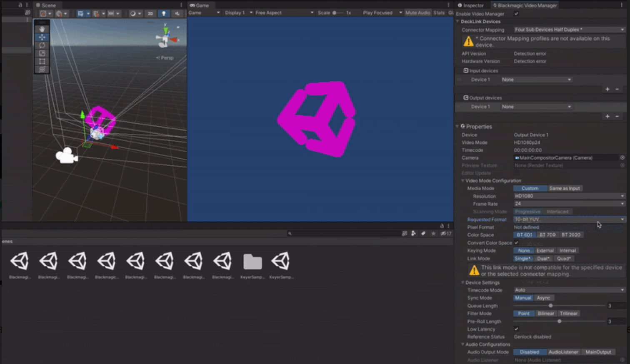Toggle Convert Color Space checkbox
Image resolution: width=630 pixels, height=364 pixels.
[x=516, y=243]
